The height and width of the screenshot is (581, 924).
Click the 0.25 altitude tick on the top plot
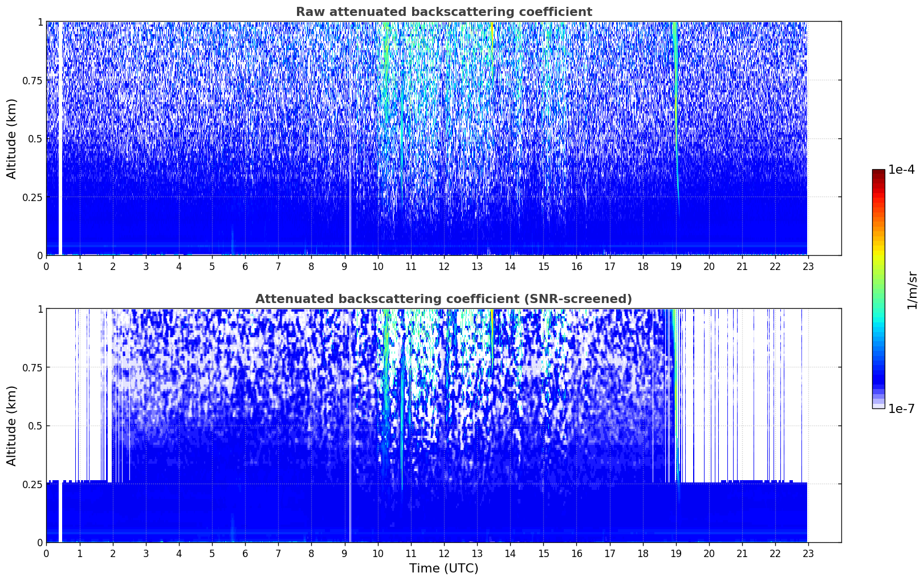[x=32, y=197]
